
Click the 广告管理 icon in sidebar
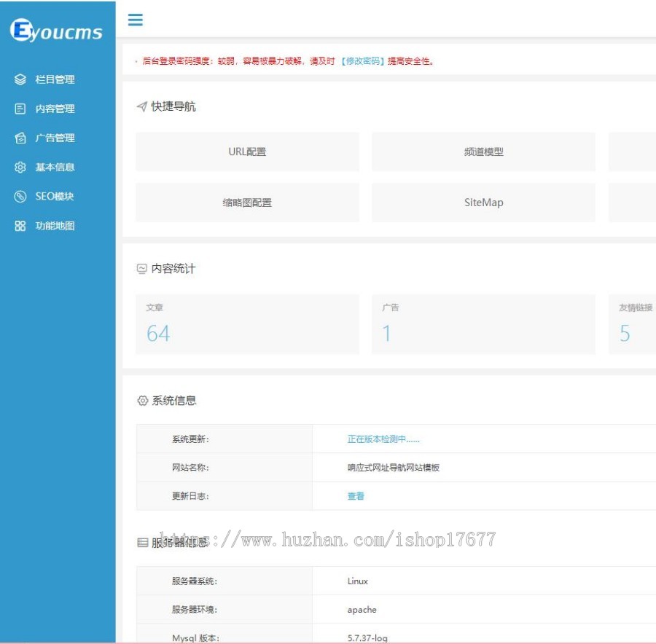click(20, 138)
